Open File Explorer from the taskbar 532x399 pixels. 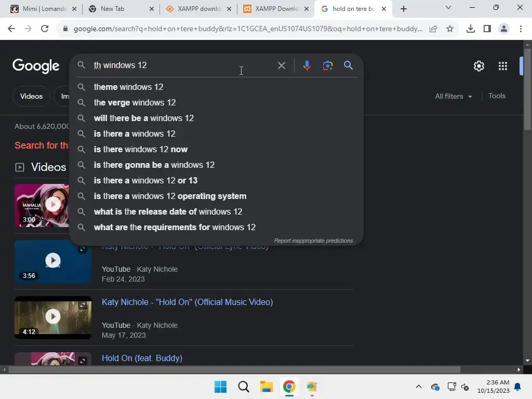[267, 387]
